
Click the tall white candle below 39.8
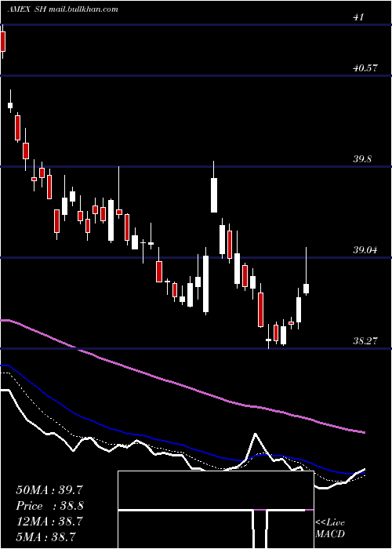tap(214, 195)
